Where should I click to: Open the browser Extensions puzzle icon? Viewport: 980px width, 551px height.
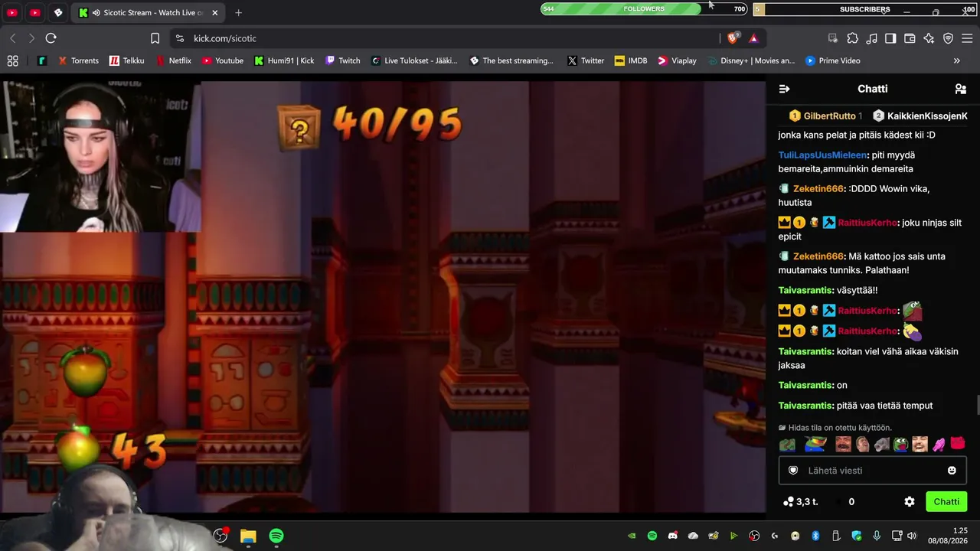[x=852, y=38]
